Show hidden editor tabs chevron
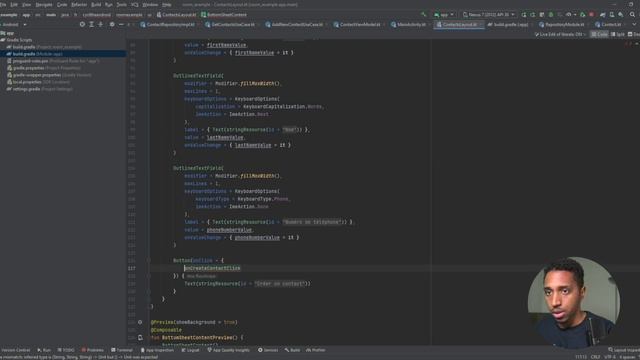 pos(634,24)
